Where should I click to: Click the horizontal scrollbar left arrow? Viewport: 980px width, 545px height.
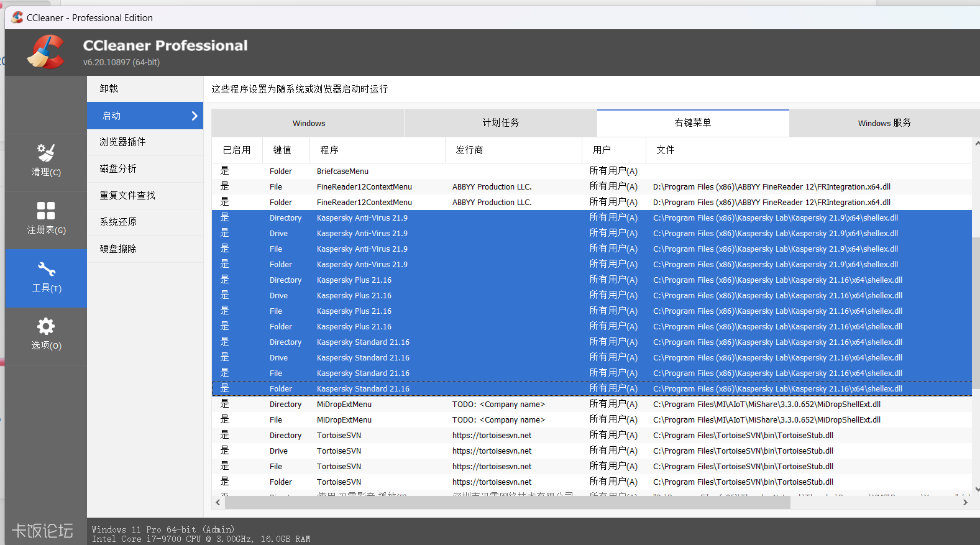pos(218,502)
